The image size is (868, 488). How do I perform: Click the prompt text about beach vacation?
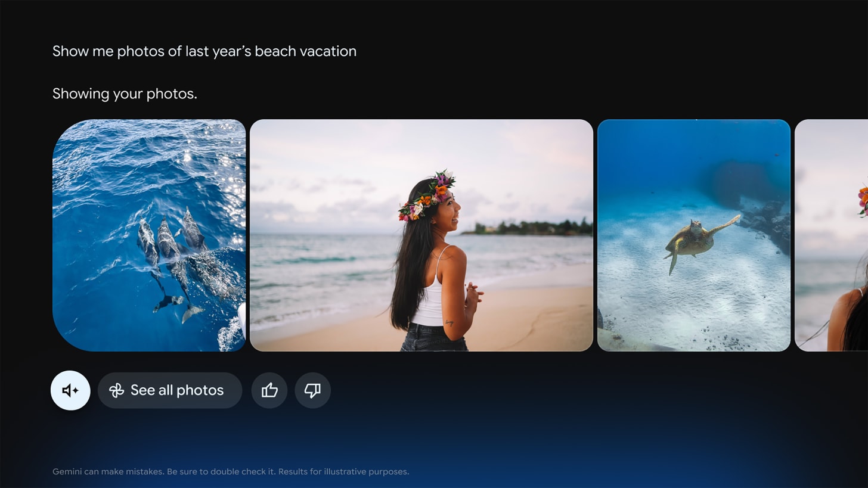coord(204,51)
